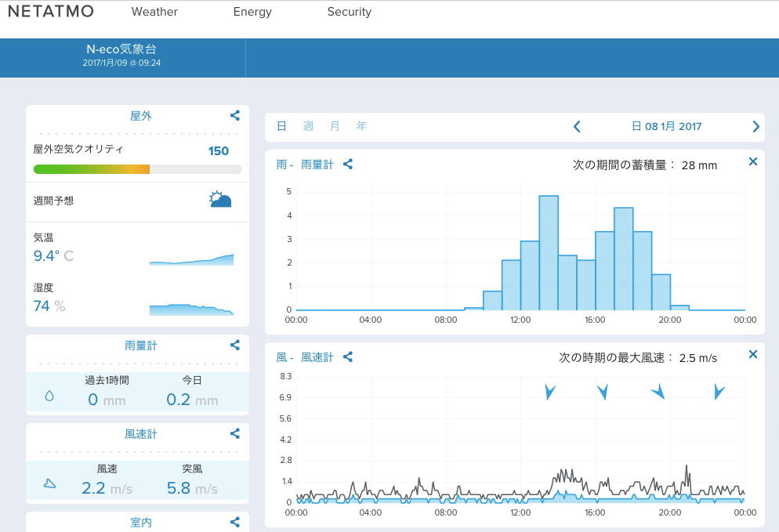This screenshot has width=779, height=532.
Task: Click the first wind direction arrow near 13:00
Action: pyautogui.click(x=549, y=392)
